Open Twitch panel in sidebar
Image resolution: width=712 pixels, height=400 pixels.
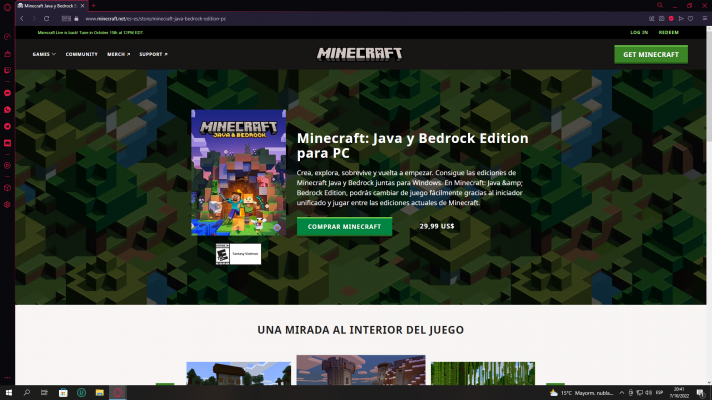pyautogui.click(x=7, y=70)
